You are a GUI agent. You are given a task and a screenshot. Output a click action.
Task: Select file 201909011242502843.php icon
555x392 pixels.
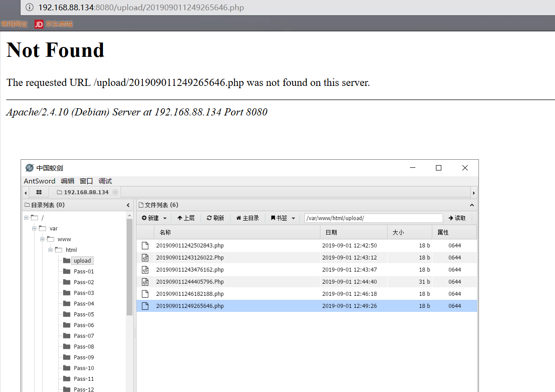[x=145, y=245]
